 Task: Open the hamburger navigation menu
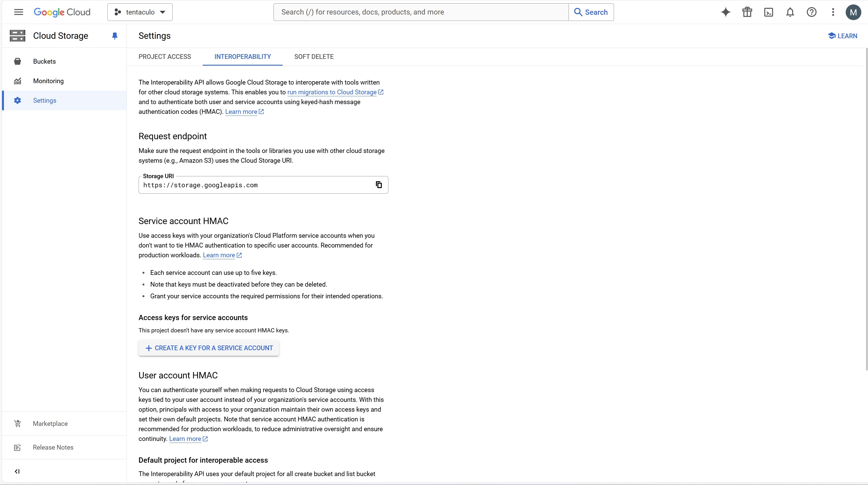(18, 12)
